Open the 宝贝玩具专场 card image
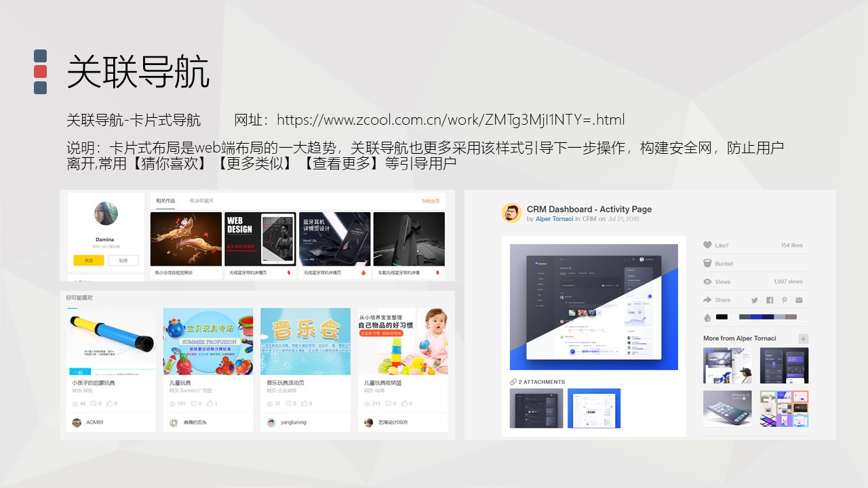Image resolution: width=868 pixels, height=488 pixels. [208, 342]
